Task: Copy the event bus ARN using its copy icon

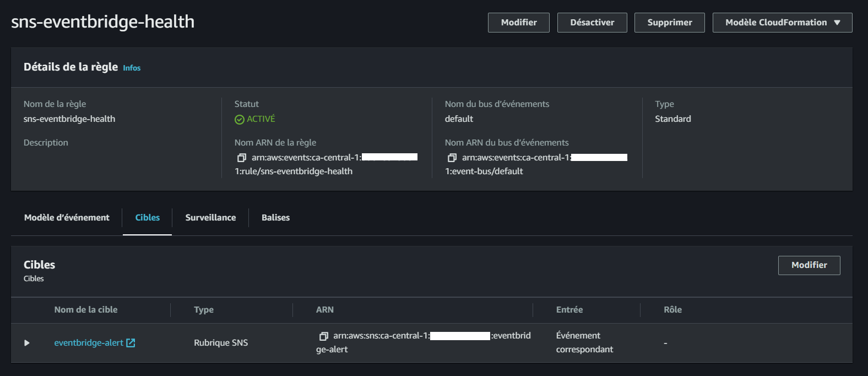Action: pos(452,158)
